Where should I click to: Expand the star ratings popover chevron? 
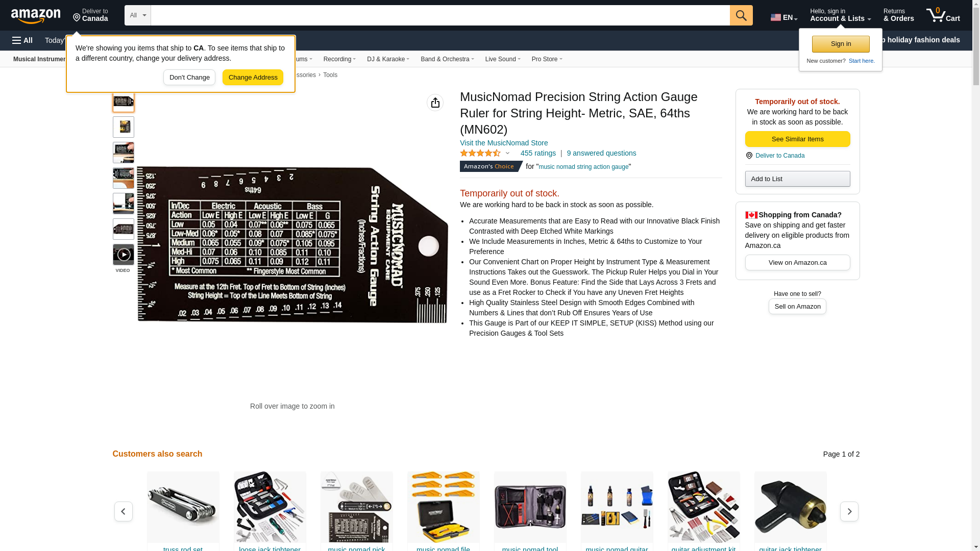coord(507,153)
